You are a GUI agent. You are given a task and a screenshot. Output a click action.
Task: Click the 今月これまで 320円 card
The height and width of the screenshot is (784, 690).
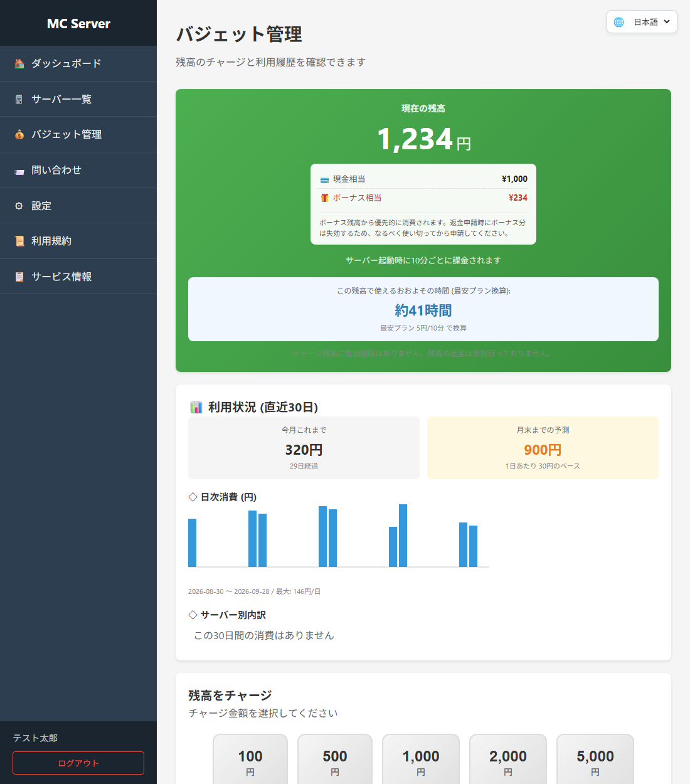click(x=304, y=448)
